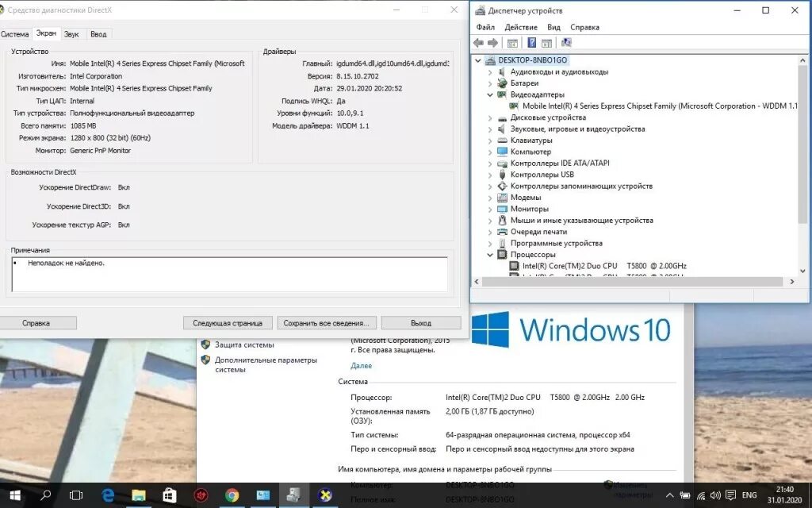The height and width of the screenshot is (508, 812).
Task: Open the network tray icon
Action: (x=701, y=495)
